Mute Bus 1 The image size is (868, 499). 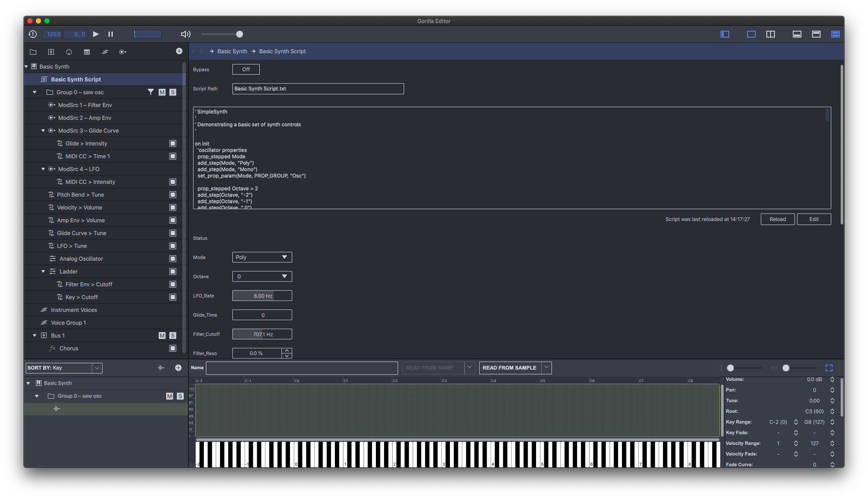[162, 336]
